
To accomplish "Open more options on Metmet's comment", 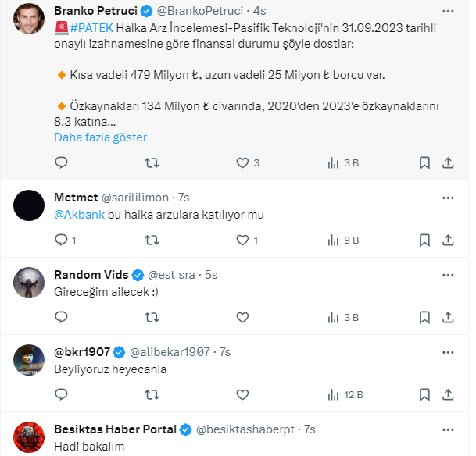I will 449,197.
